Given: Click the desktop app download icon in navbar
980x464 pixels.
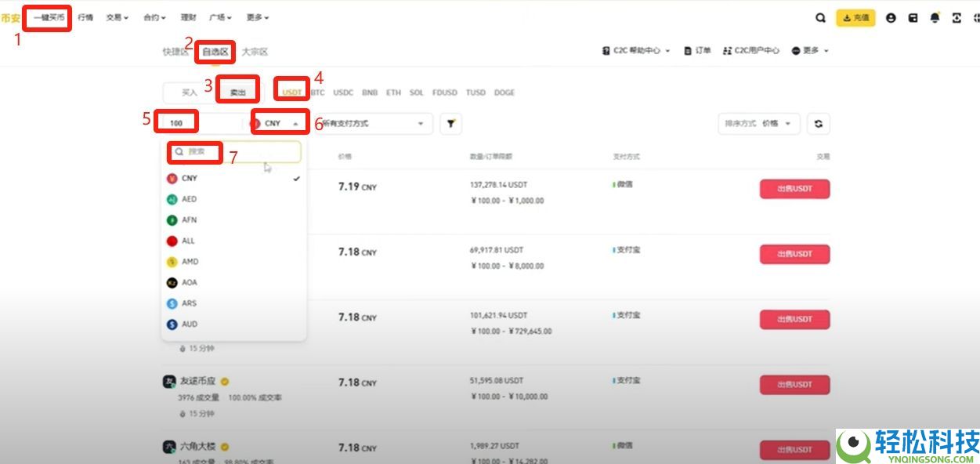Looking at the screenshot, I should (956, 17).
